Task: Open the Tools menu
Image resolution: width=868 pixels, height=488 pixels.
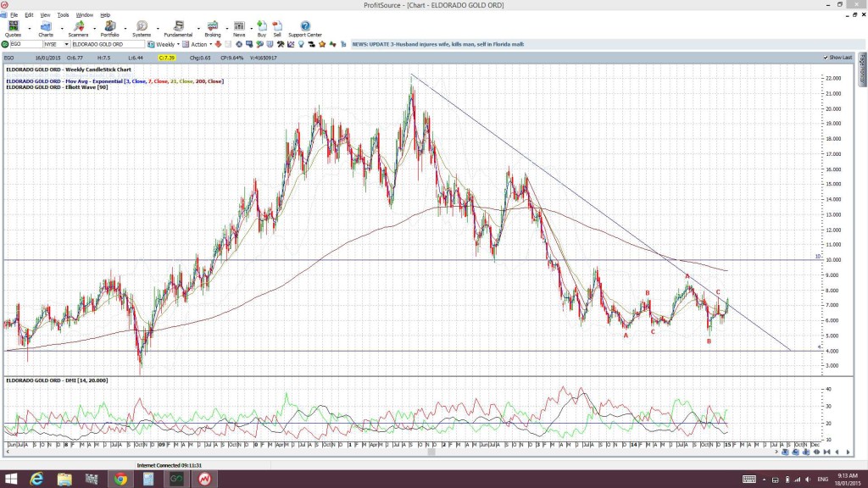Action: point(63,15)
